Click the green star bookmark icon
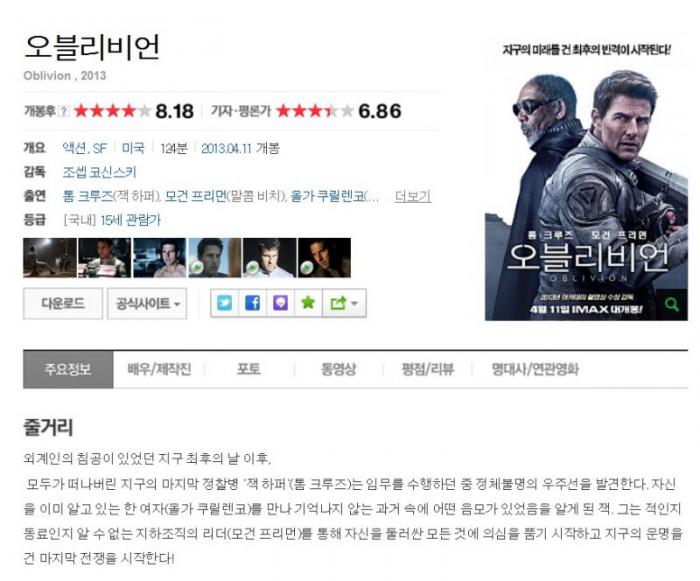The height and width of the screenshot is (581, 700). pos(308,303)
